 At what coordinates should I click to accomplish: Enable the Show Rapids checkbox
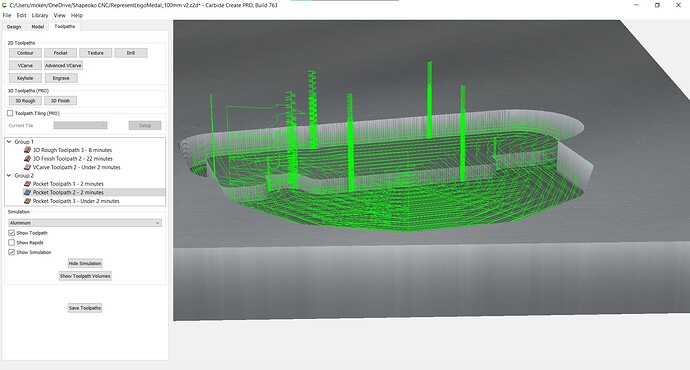click(11, 242)
